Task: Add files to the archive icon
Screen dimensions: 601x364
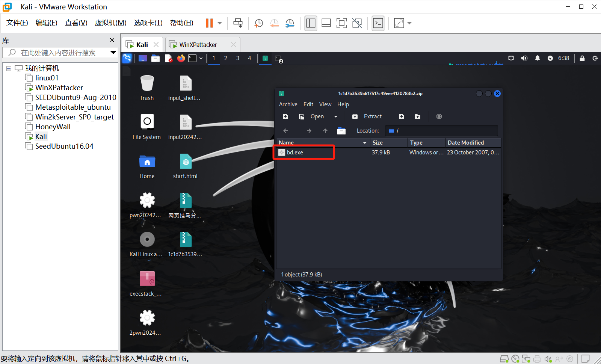Action: pyautogui.click(x=402, y=116)
